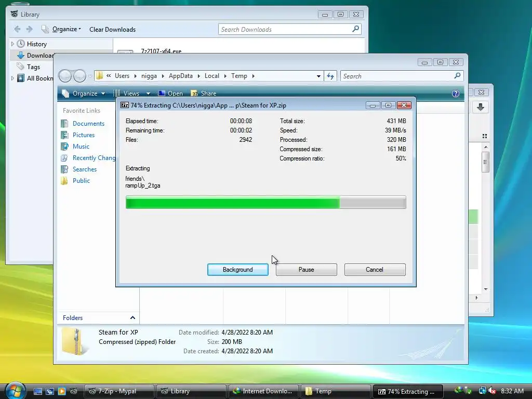Click rear window scrollbar down arrow

coord(486,289)
